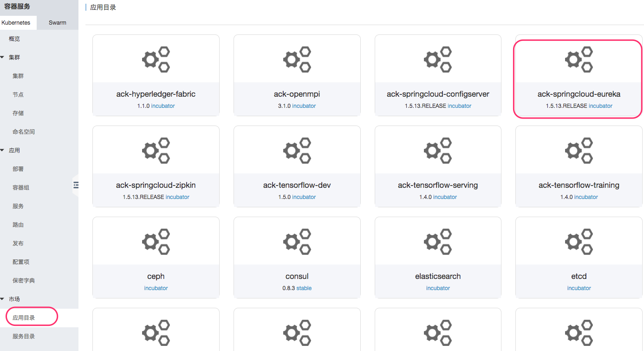Click the 容器服务 header title
The image size is (644, 351).
coord(17,7)
